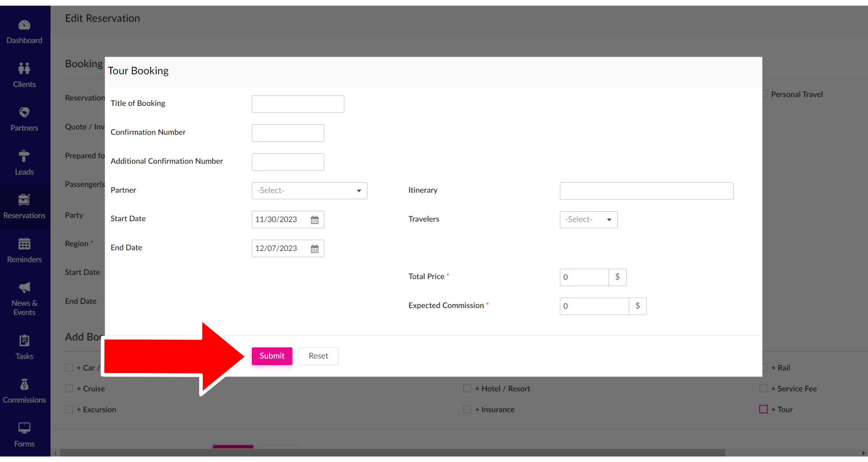Screen dimensions: 868x462
Task: Click the Title of Booking field
Action: 298,104
